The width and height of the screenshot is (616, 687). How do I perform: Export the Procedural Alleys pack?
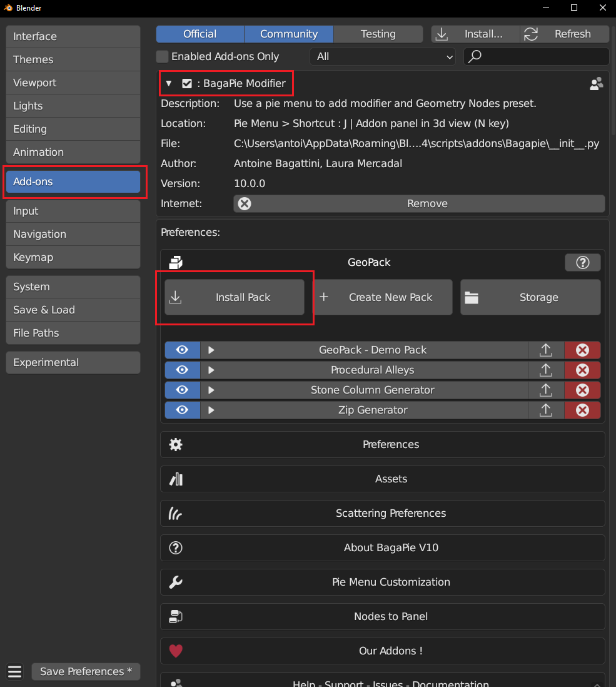545,370
